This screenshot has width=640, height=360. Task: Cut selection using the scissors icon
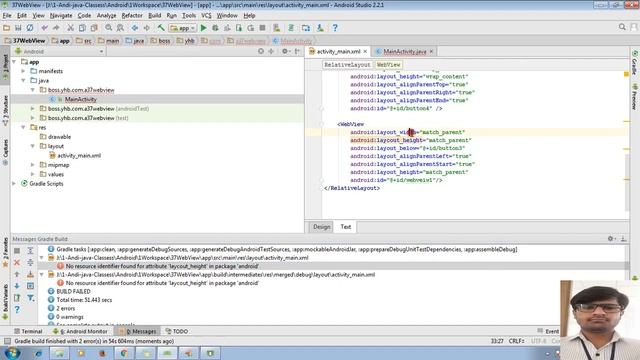tap(71, 28)
